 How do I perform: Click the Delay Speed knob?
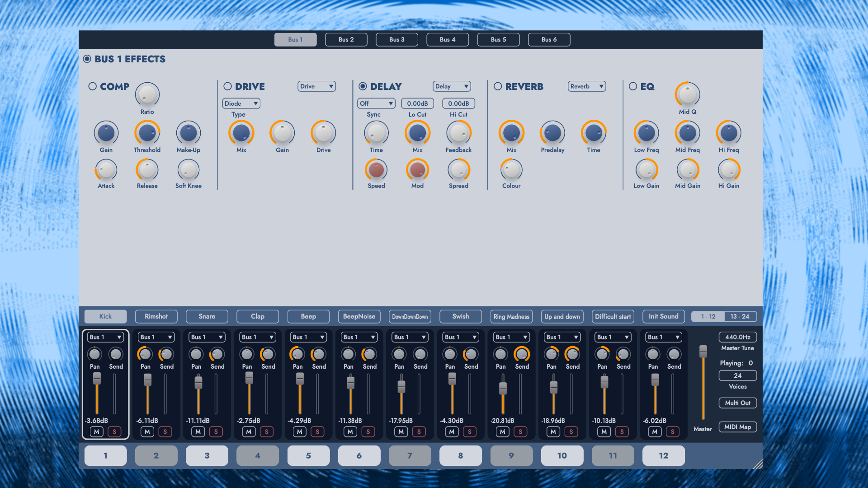point(376,170)
